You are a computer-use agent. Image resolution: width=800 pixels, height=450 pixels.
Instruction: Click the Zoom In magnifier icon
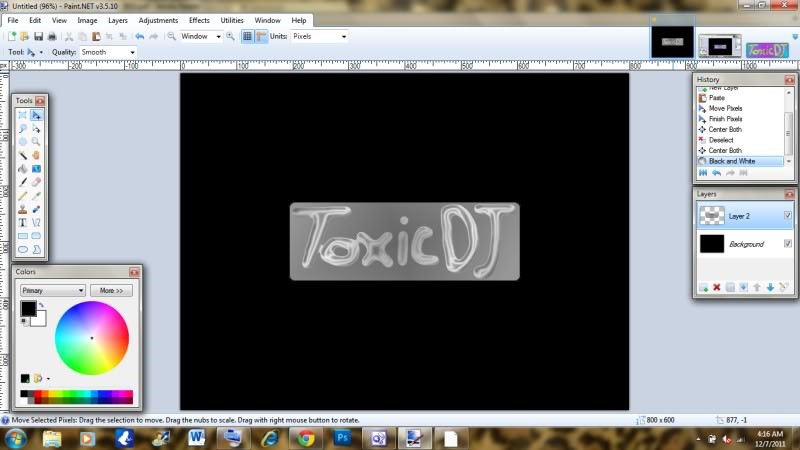[231, 36]
